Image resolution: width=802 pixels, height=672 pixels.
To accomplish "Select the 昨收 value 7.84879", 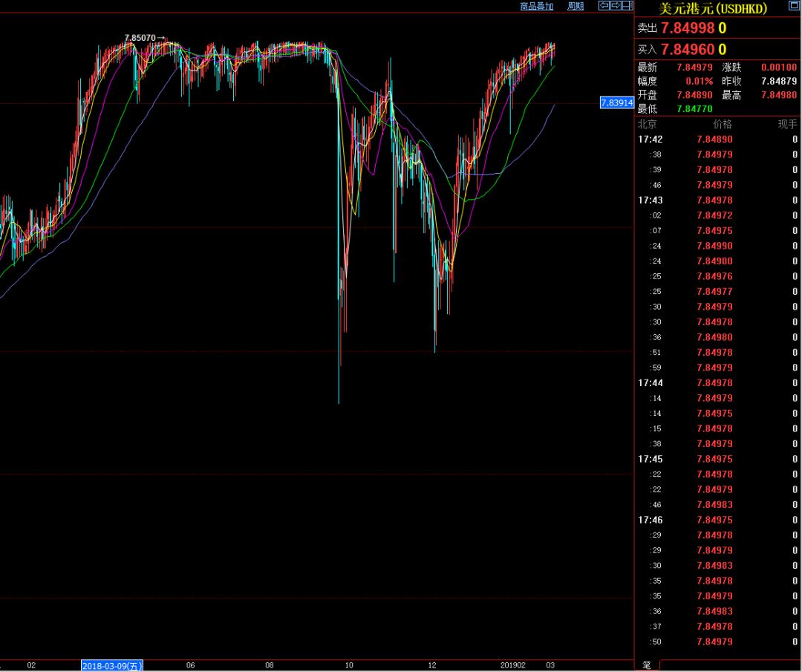I will 778,81.
